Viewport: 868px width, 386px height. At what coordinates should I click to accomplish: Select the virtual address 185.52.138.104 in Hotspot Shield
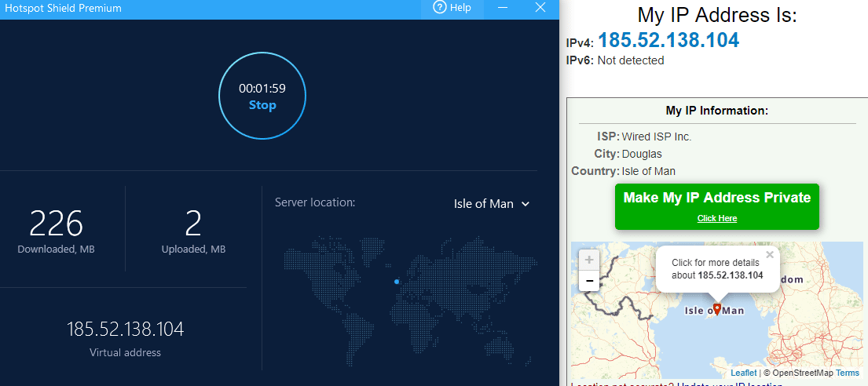pos(125,329)
